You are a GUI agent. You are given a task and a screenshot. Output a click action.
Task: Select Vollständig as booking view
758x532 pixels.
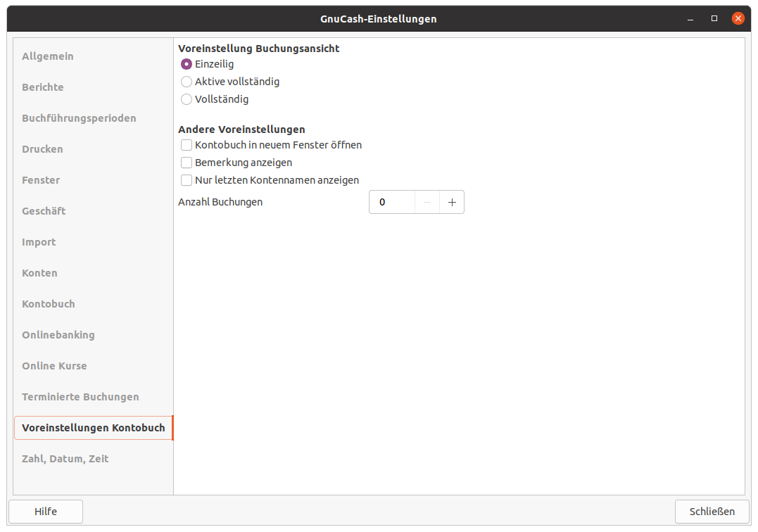(187, 99)
